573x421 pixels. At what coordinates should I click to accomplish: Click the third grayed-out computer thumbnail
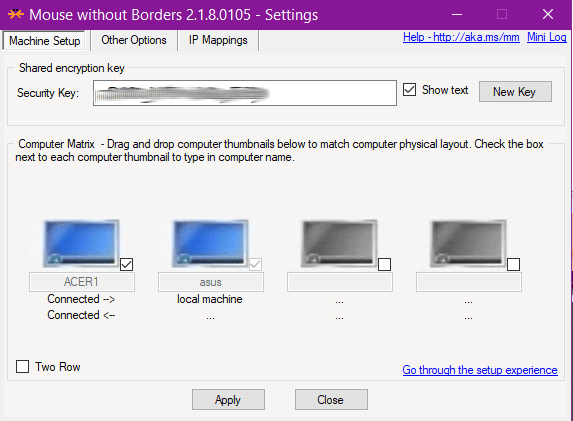point(339,243)
